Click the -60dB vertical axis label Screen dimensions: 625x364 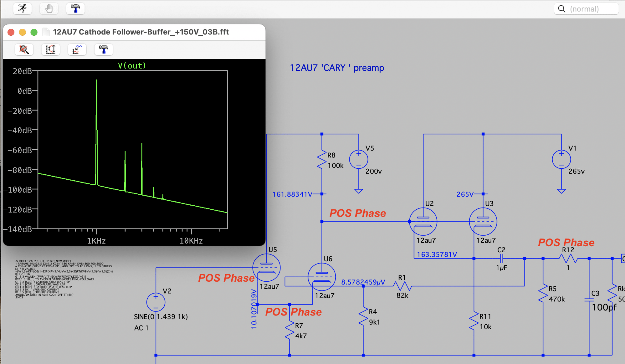20,150
